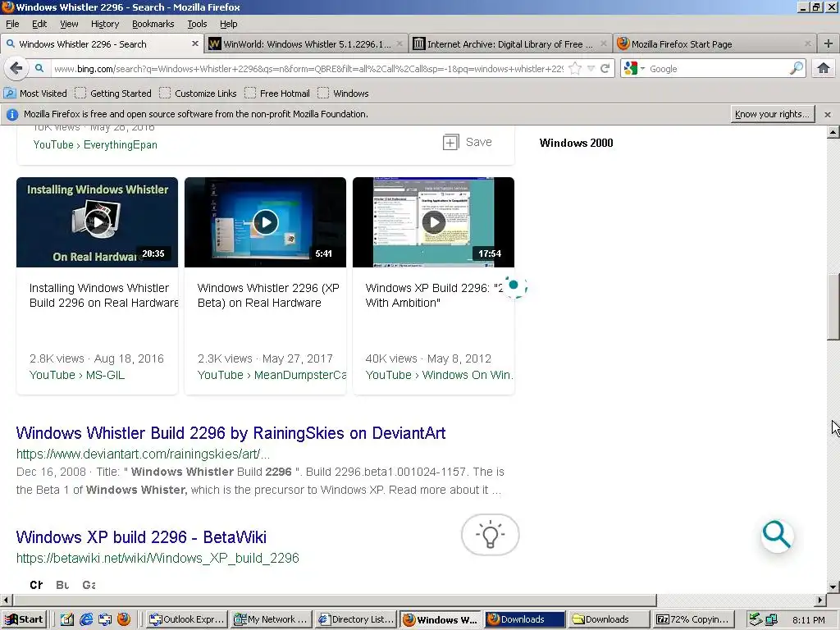Open the View menu
This screenshot has height=630, width=840.
69,24
